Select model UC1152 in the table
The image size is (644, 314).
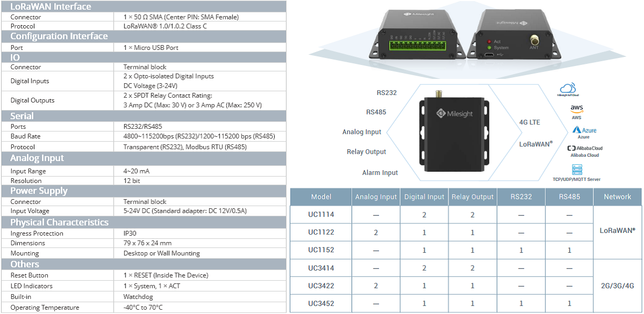[x=321, y=250]
